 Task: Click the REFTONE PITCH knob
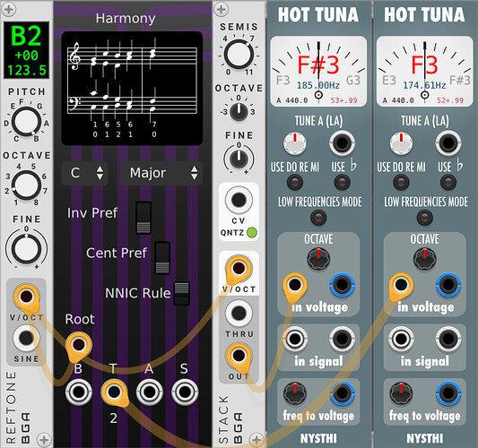click(26, 122)
